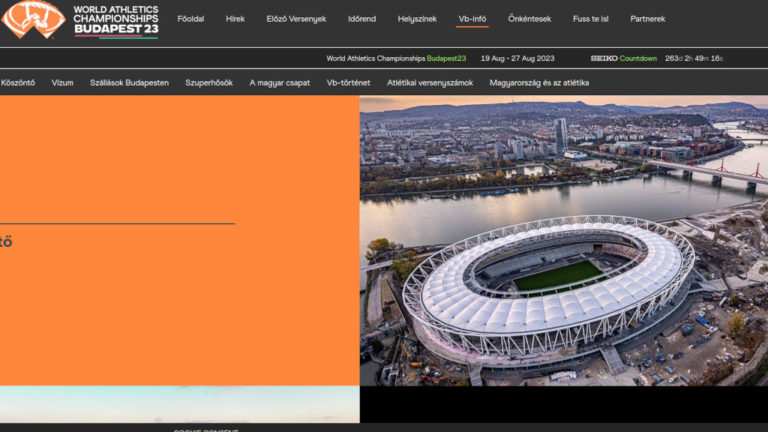Click the Partnerek menu item
Screen dimensions: 768x432
click(x=647, y=19)
